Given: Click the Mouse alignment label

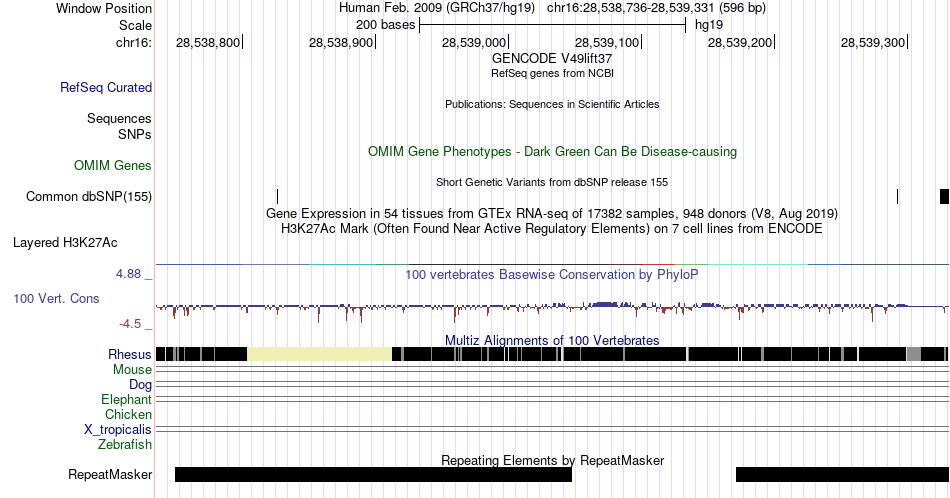Looking at the screenshot, I should 132,370.
